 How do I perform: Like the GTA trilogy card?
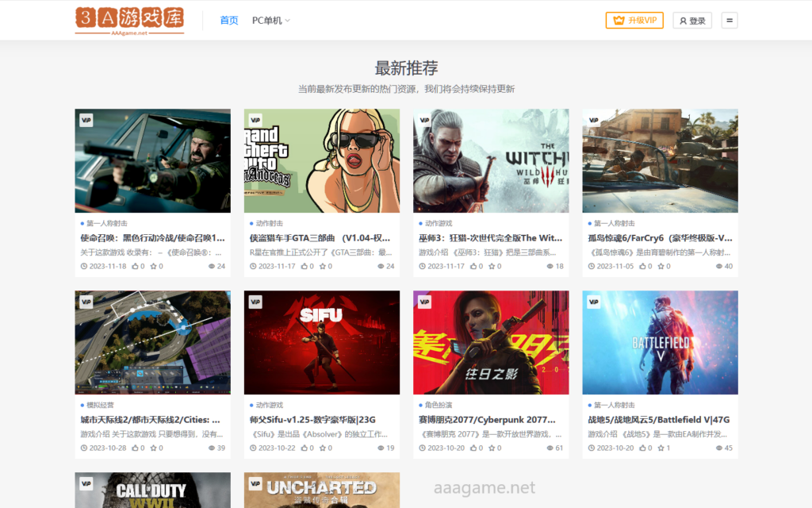pyautogui.click(x=304, y=266)
